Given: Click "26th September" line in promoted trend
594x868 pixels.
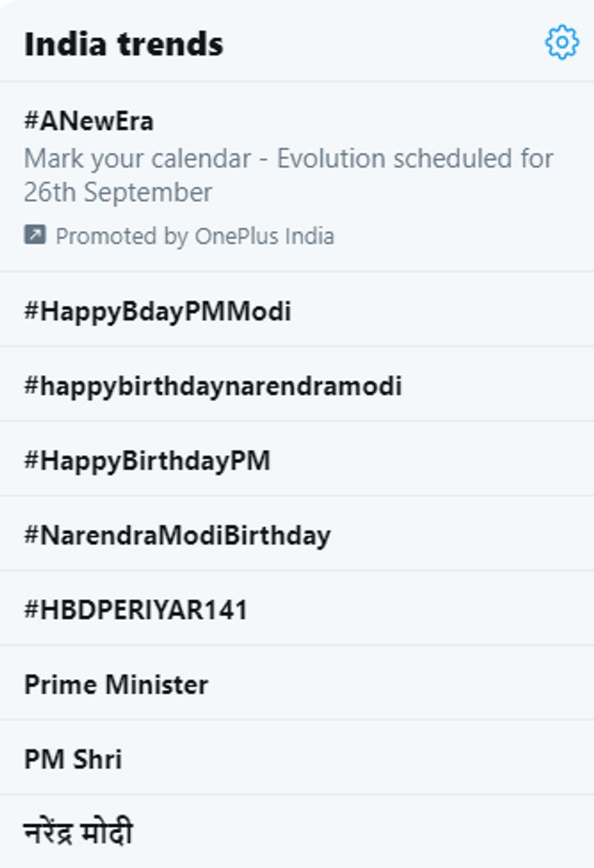Looking at the screenshot, I should [x=118, y=192].
